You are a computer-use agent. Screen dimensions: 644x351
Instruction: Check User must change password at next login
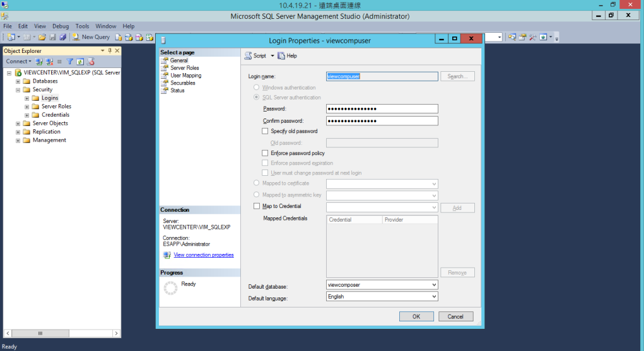265,173
